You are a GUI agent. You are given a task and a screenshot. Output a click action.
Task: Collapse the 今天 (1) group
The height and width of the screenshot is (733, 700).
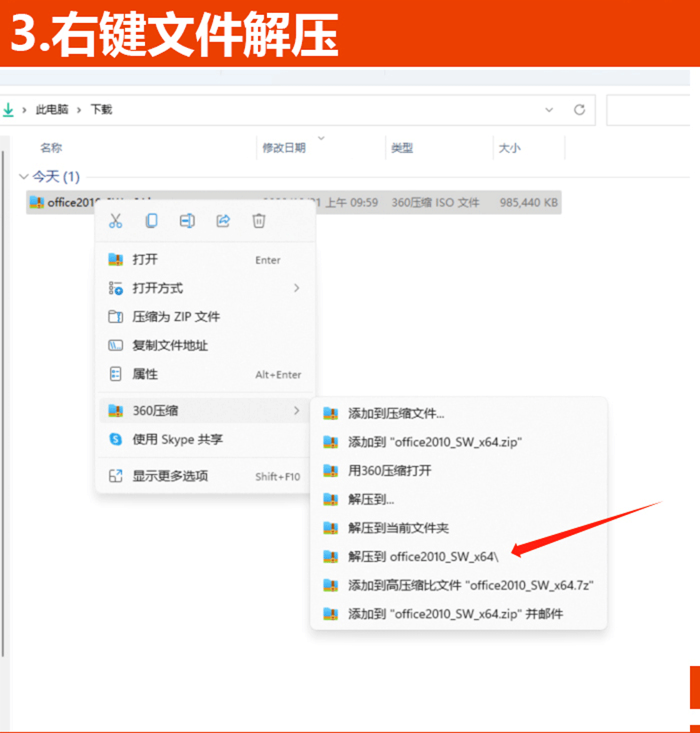point(24,176)
